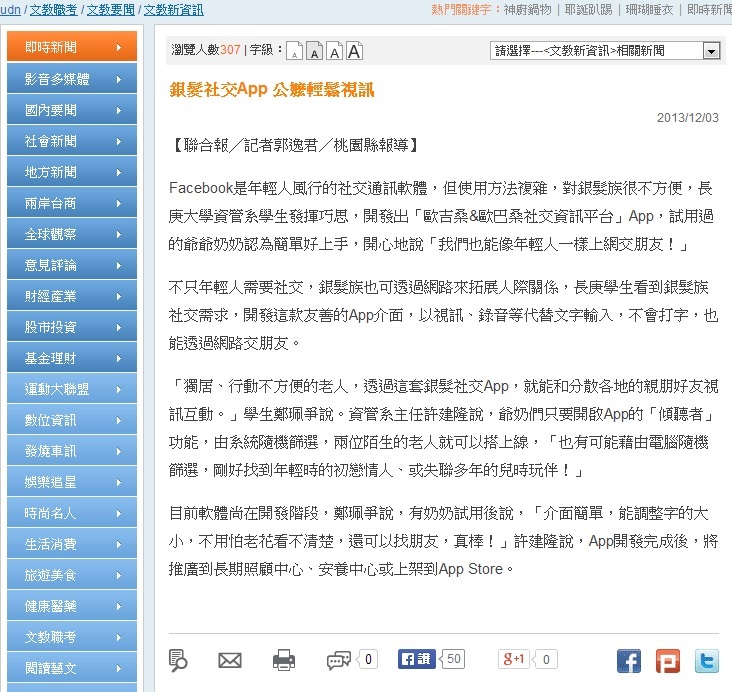Image resolution: width=732 pixels, height=692 pixels.
Task: Open the 文教新資訊 breadcrumb link
Action: (x=173, y=9)
